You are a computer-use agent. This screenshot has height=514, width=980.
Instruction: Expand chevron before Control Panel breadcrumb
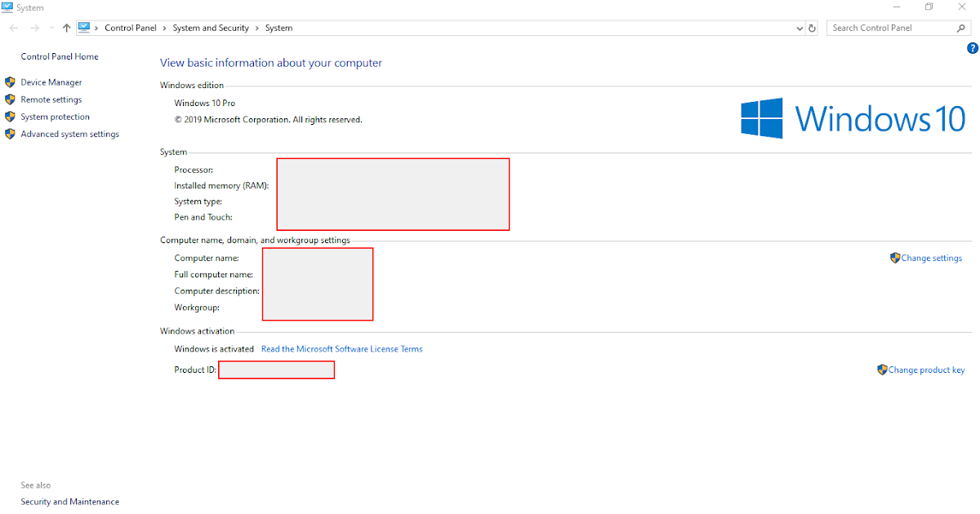pos(97,28)
